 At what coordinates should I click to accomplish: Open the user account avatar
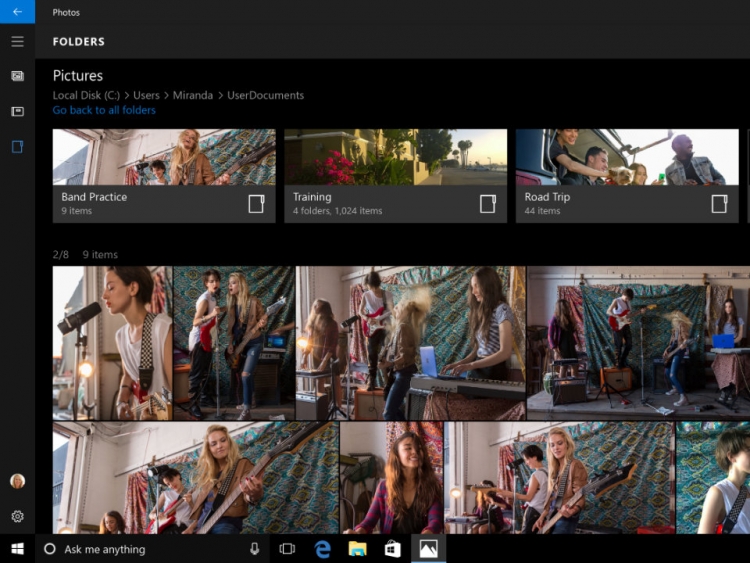(x=17, y=481)
